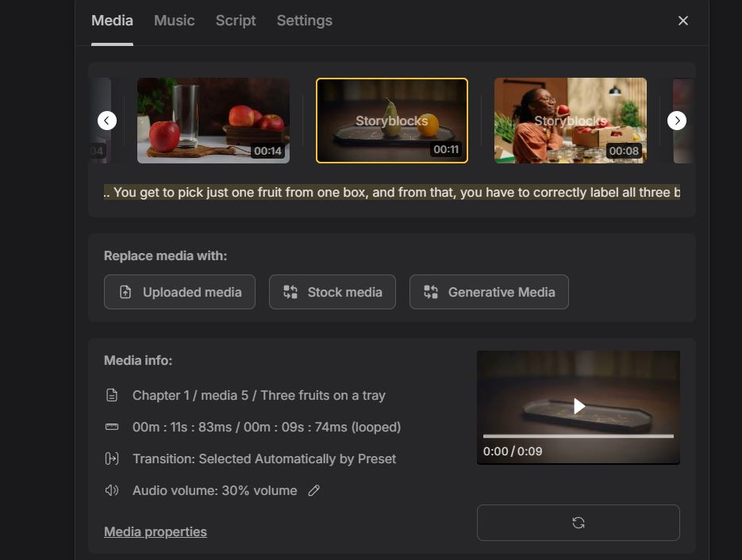Switch to the Music tab
The image size is (742, 560).
click(x=174, y=21)
